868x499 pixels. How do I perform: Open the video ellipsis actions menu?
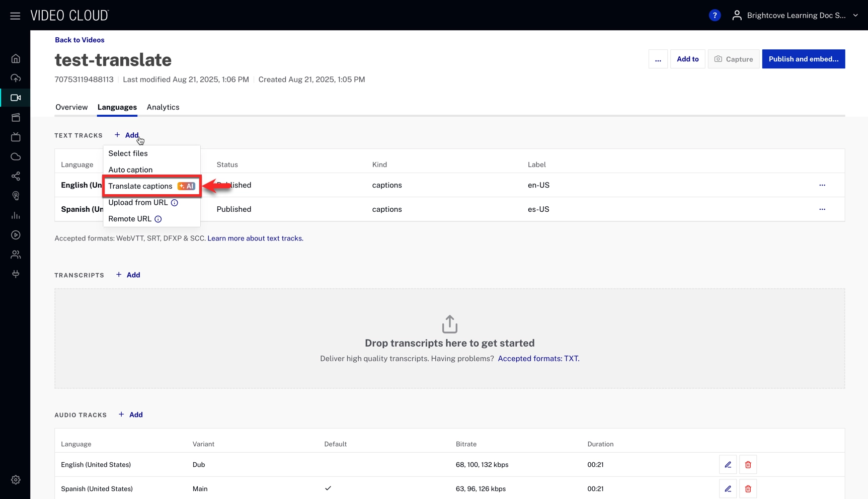click(658, 59)
